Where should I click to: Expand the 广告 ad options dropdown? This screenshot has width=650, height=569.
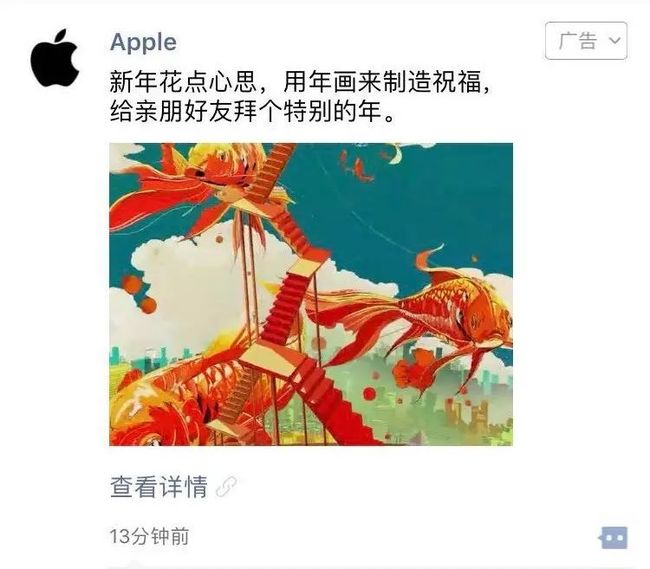pos(586,41)
